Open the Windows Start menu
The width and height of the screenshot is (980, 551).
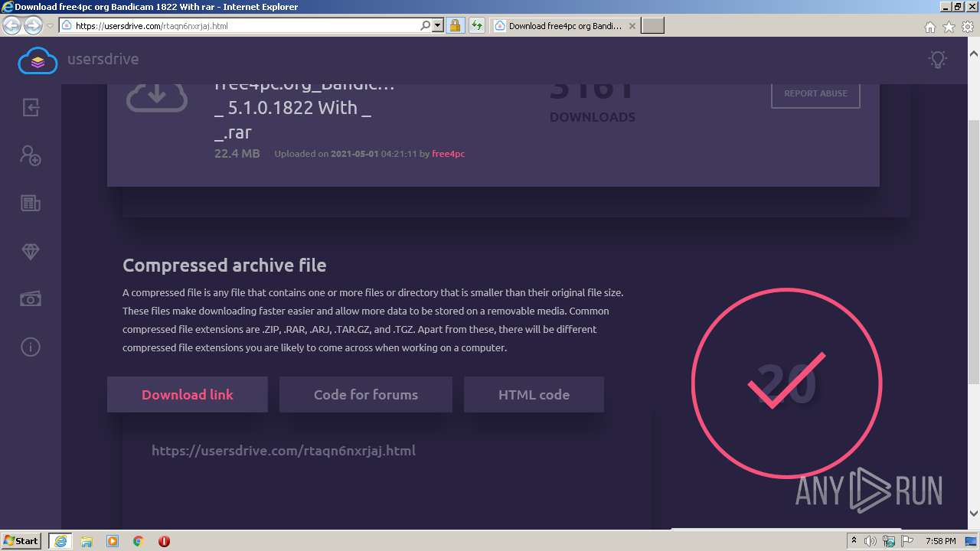point(21,540)
